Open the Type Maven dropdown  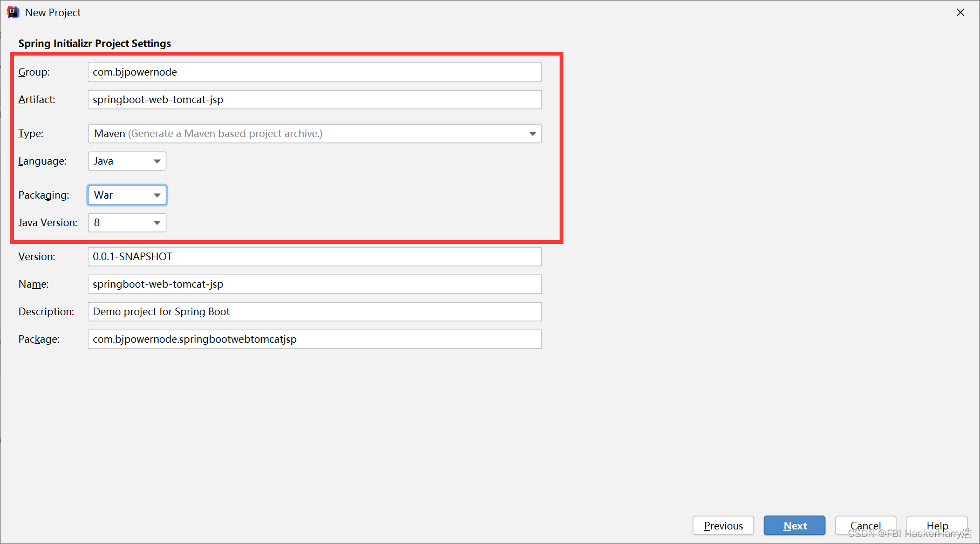pos(315,133)
